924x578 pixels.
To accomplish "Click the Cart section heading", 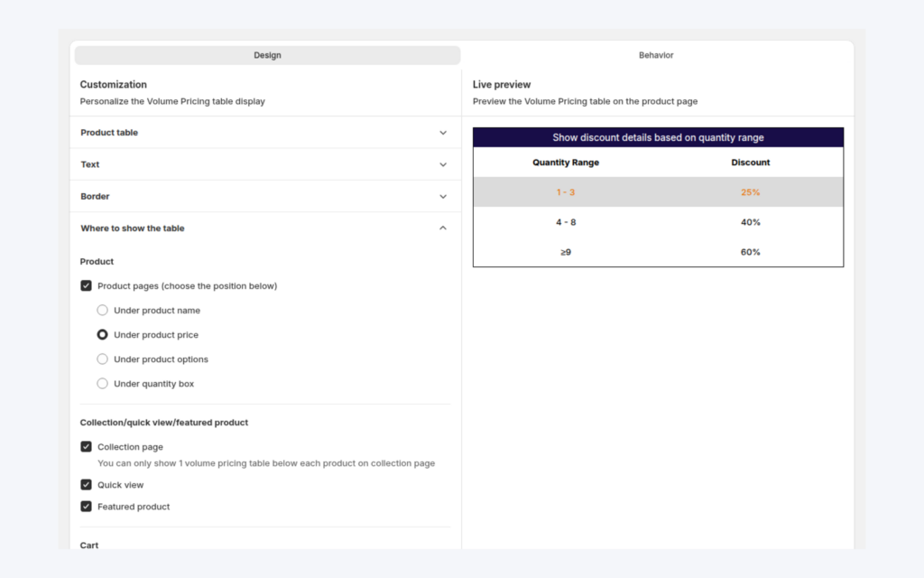I will 89,545.
